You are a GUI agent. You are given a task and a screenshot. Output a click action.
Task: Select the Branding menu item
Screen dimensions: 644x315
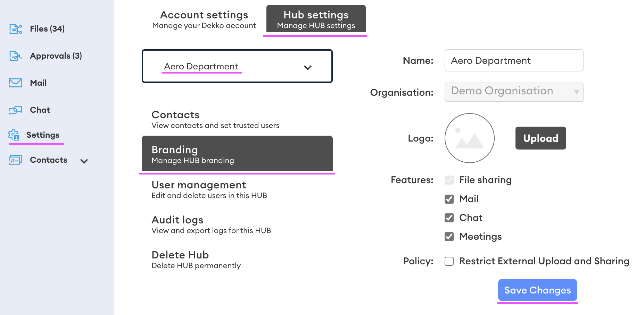click(237, 154)
